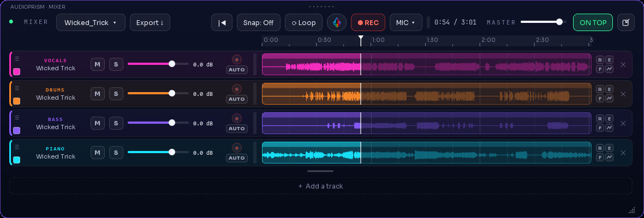
Task: Arm record on the Vocals track
Action: [236, 59]
